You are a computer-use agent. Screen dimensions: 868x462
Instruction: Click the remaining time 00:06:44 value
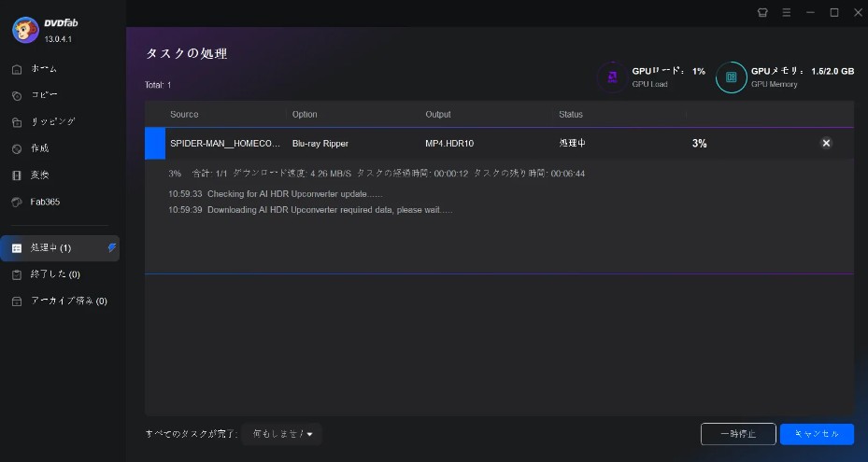coord(567,174)
